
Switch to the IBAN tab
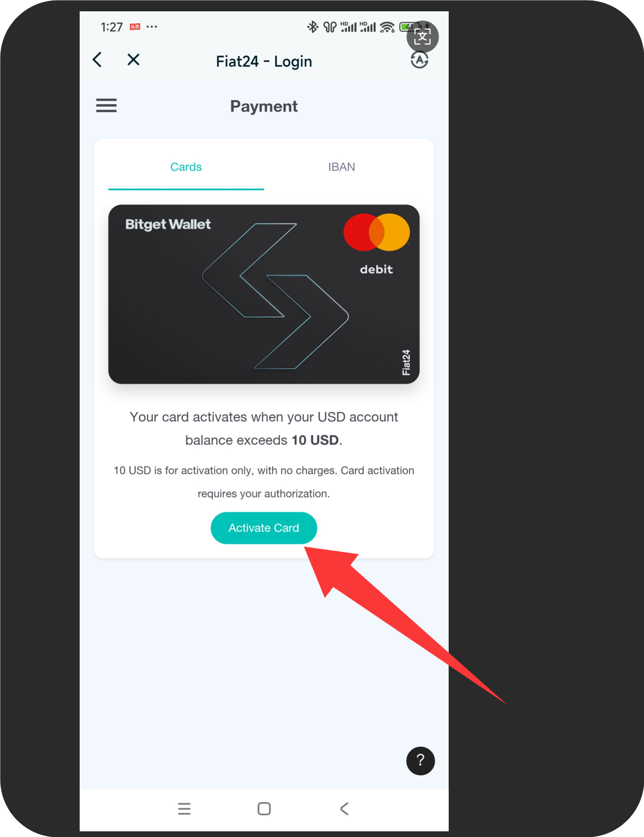342,167
